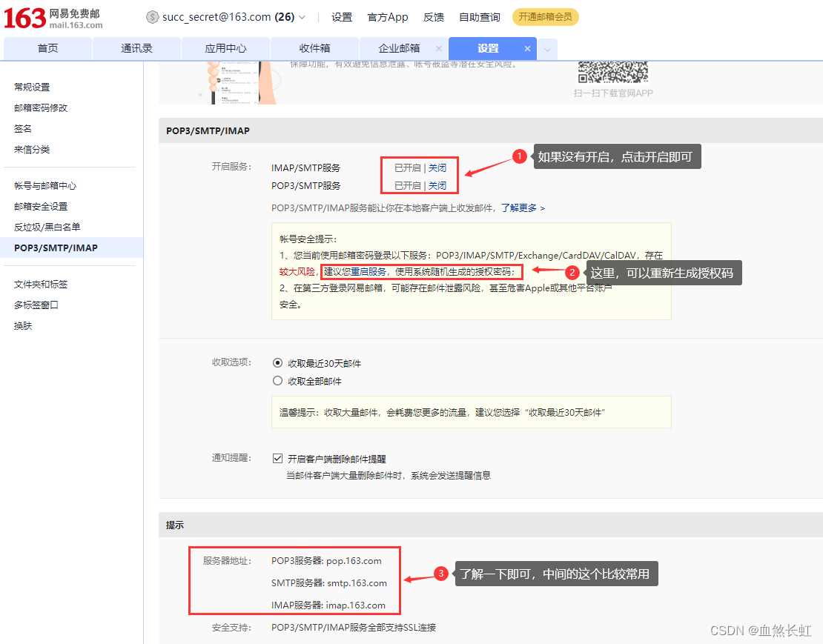Select 反垃圾/黑白名单 in the sidebar
823x644 pixels.
(x=47, y=228)
